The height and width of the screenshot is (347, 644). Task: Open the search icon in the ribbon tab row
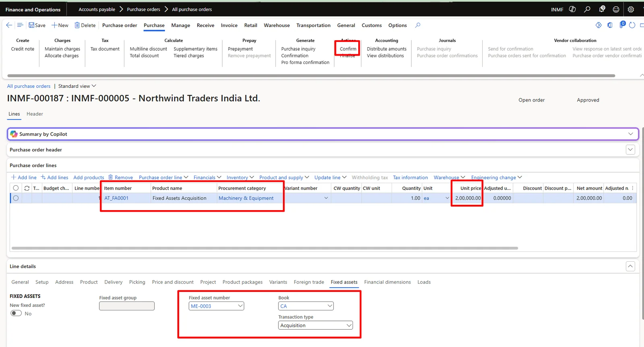coord(418,25)
